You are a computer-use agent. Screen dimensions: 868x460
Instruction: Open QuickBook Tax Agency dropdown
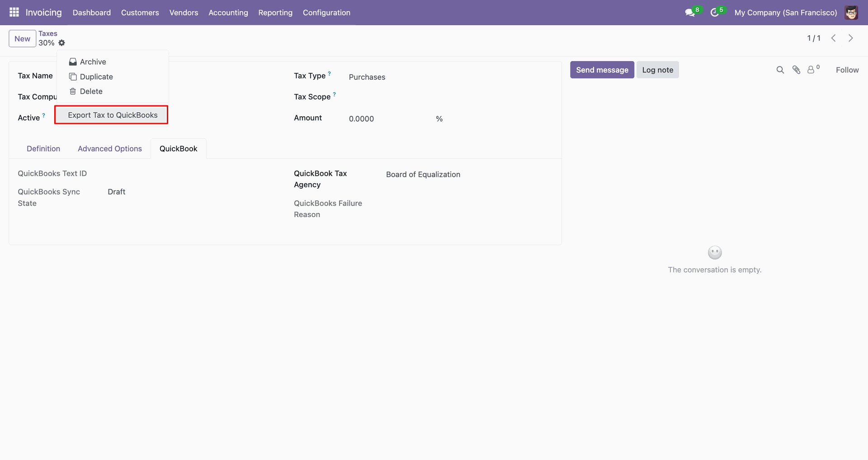[469, 175]
